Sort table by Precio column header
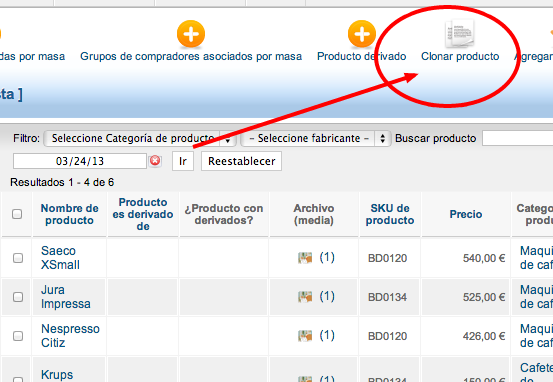Screen dimensions: 553x382 click(466, 214)
